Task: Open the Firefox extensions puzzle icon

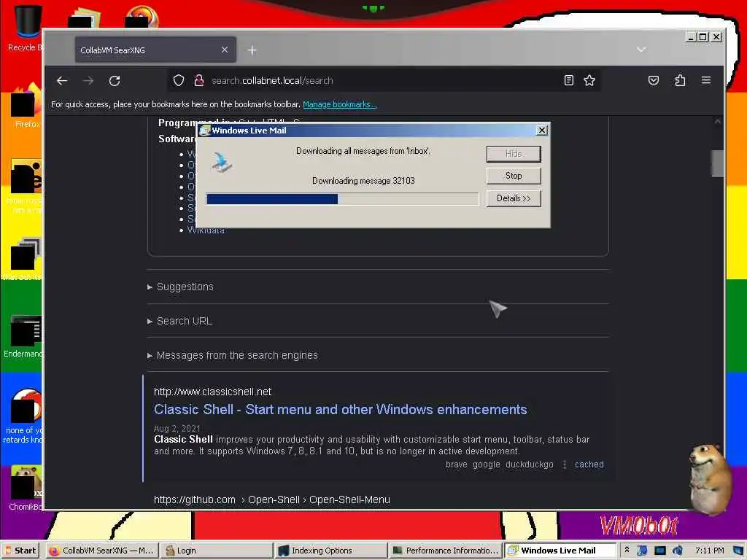Action: click(x=680, y=80)
